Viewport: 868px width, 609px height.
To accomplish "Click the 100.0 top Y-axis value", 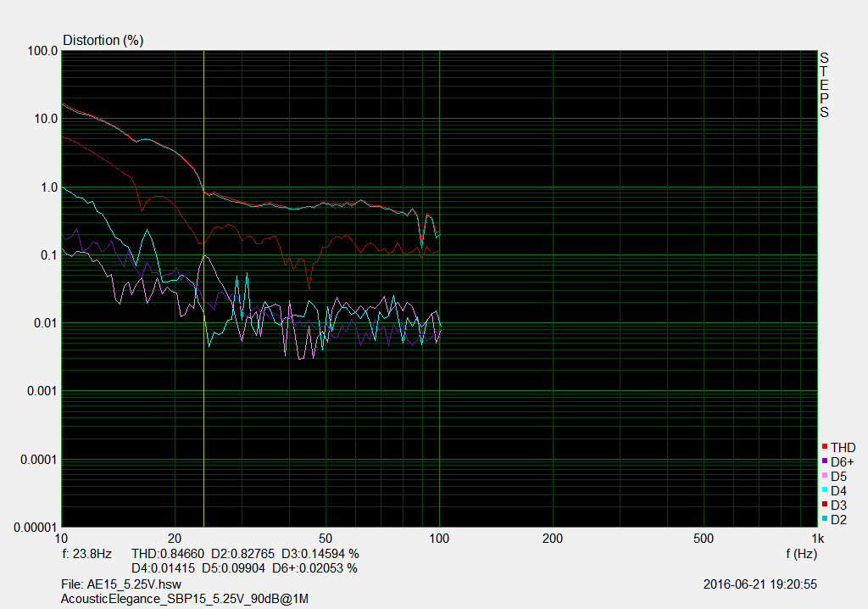I will coord(42,51).
